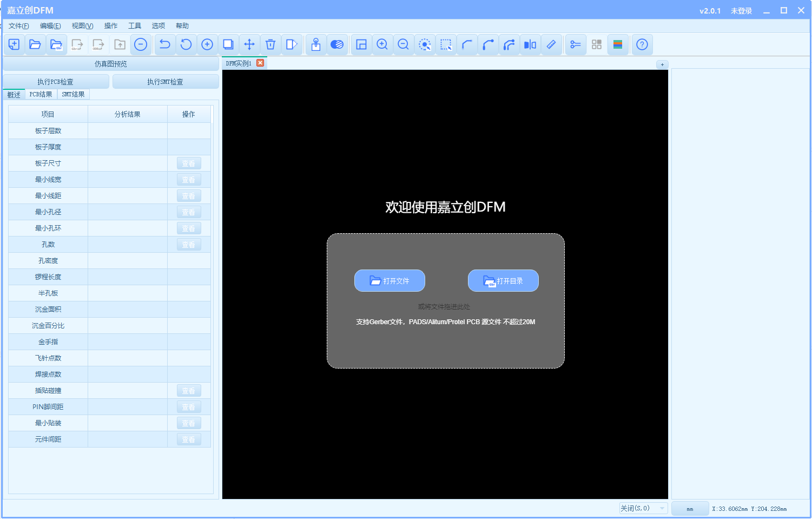Click 查看 in the 最小孔径 row
Screen dimensions: 812x519
(x=189, y=212)
